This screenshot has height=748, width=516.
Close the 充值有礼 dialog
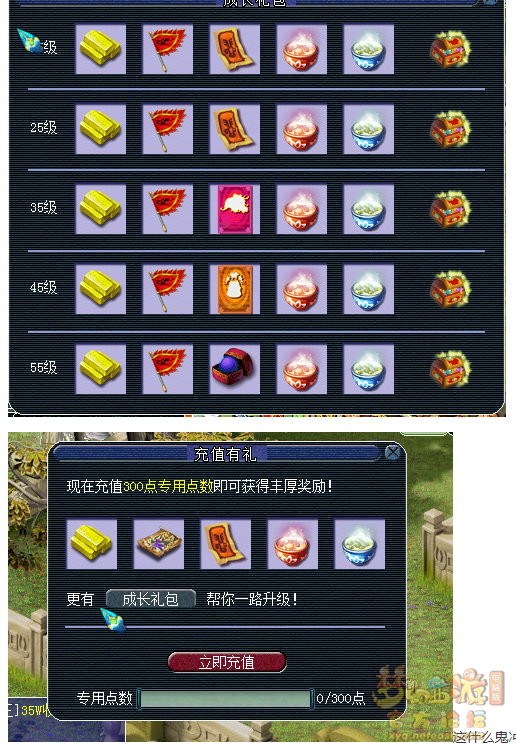point(392,452)
